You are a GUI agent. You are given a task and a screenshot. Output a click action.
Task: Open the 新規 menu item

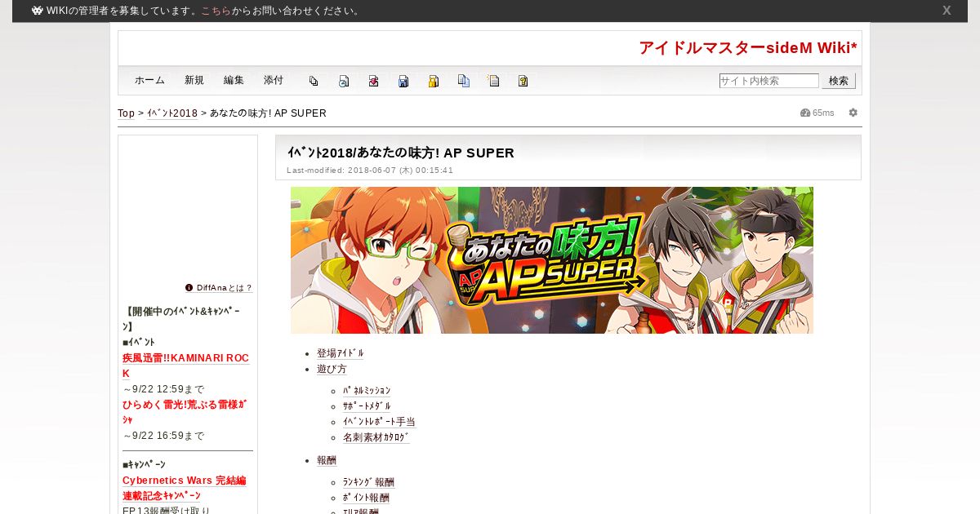point(194,80)
